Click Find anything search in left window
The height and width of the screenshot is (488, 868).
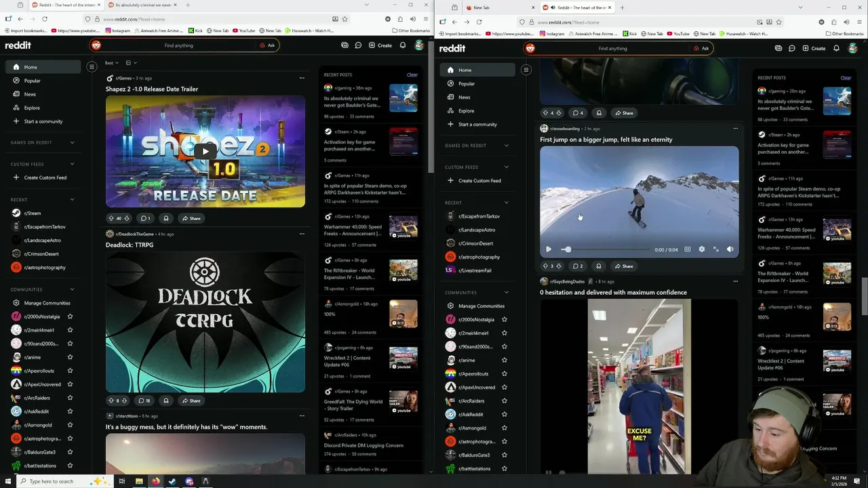[x=178, y=45]
